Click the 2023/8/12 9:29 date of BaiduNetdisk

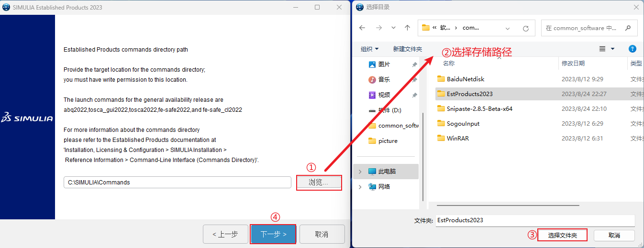tap(582, 79)
